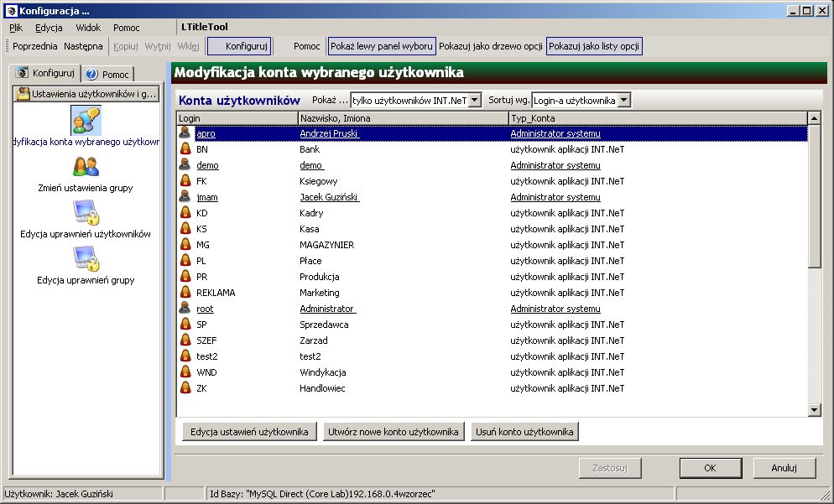
Task: Open the Plik menu
Action: pos(16,28)
